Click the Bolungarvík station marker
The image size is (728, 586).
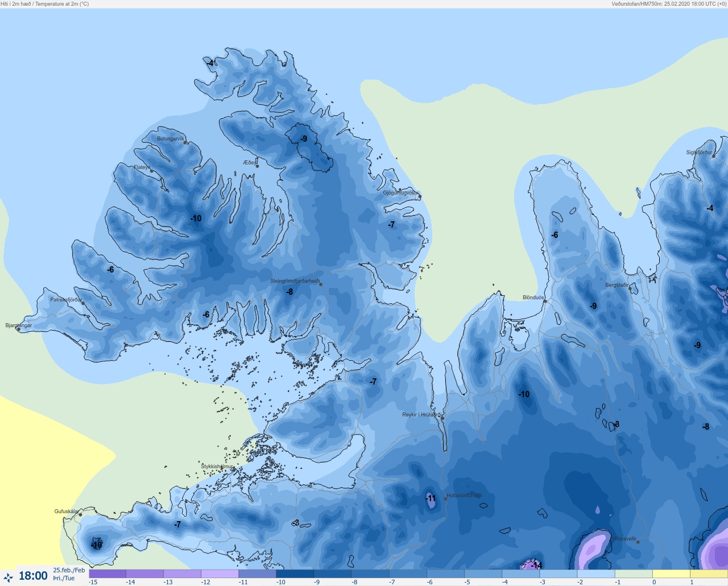coord(185,143)
